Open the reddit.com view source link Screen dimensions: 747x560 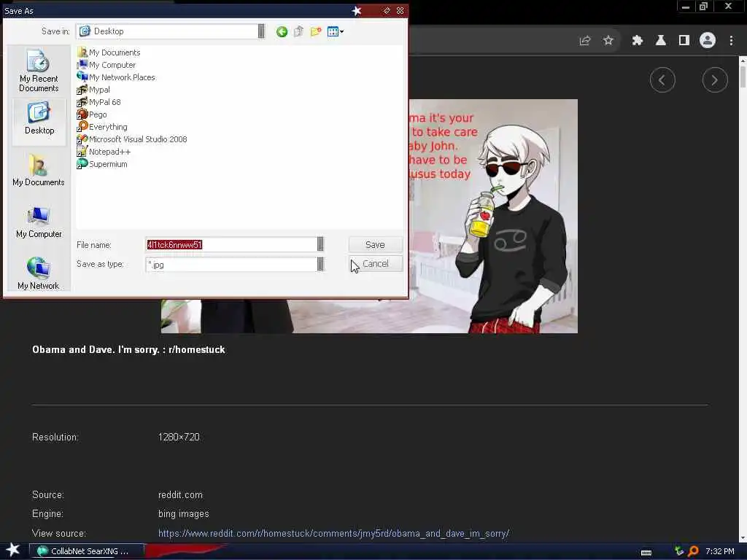coord(333,533)
